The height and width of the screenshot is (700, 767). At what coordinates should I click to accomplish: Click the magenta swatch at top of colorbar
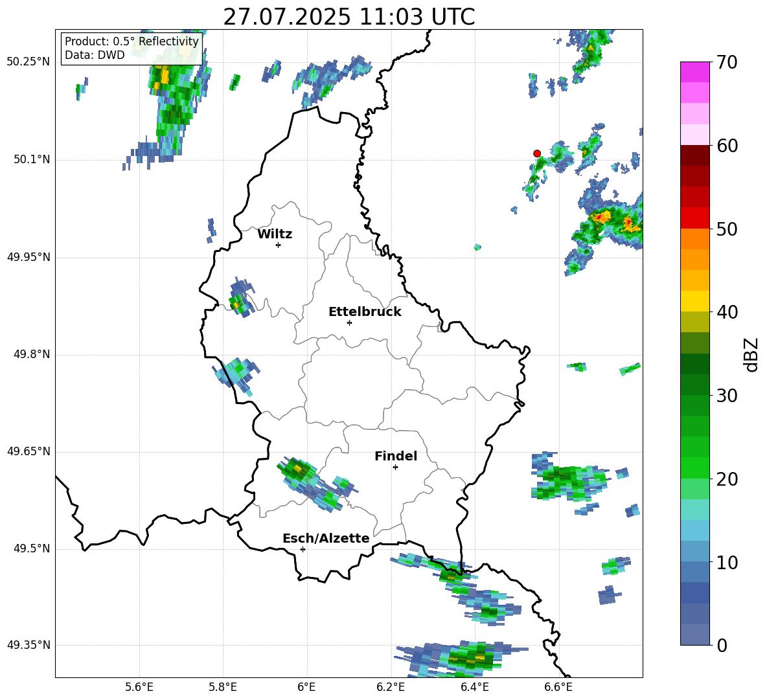[694, 72]
